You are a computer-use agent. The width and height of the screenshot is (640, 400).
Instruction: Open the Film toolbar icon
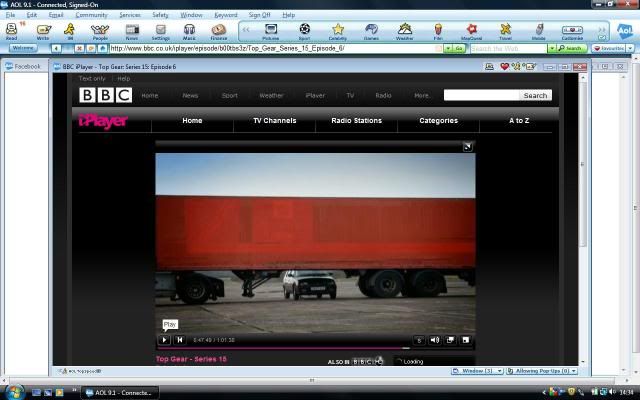click(x=438, y=31)
